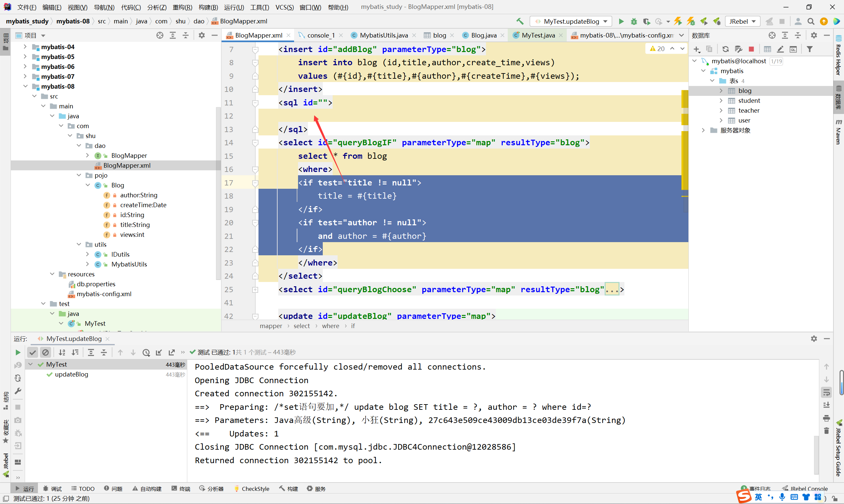Click the Debug bug icon in toolbar
This screenshot has width=844, height=504.
(634, 21)
